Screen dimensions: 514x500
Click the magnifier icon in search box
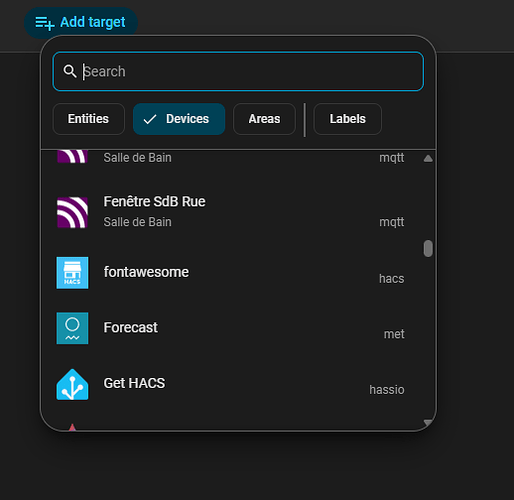(x=70, y=71)
